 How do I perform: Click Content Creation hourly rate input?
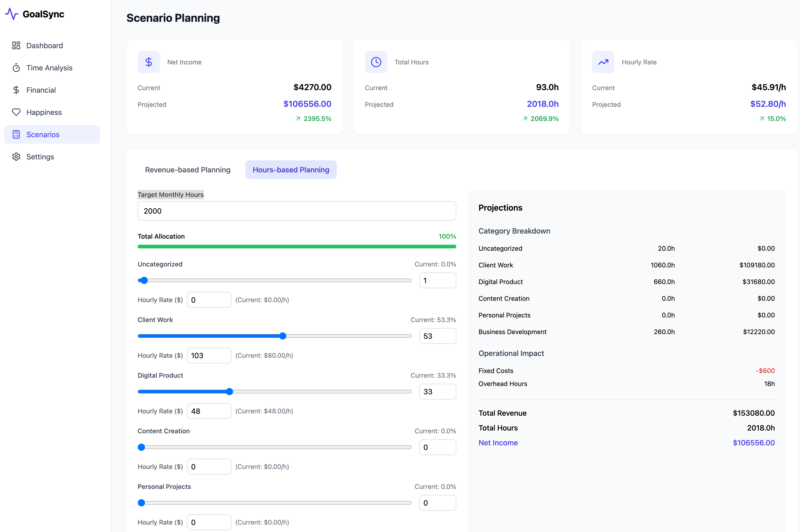[209, 466]
